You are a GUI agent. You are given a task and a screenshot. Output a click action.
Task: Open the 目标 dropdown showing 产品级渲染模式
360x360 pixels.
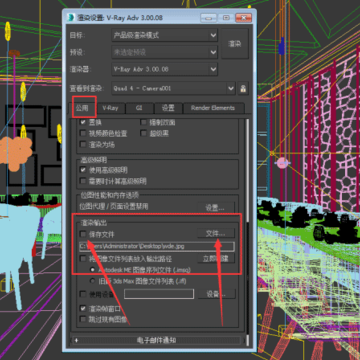point(165,35)
